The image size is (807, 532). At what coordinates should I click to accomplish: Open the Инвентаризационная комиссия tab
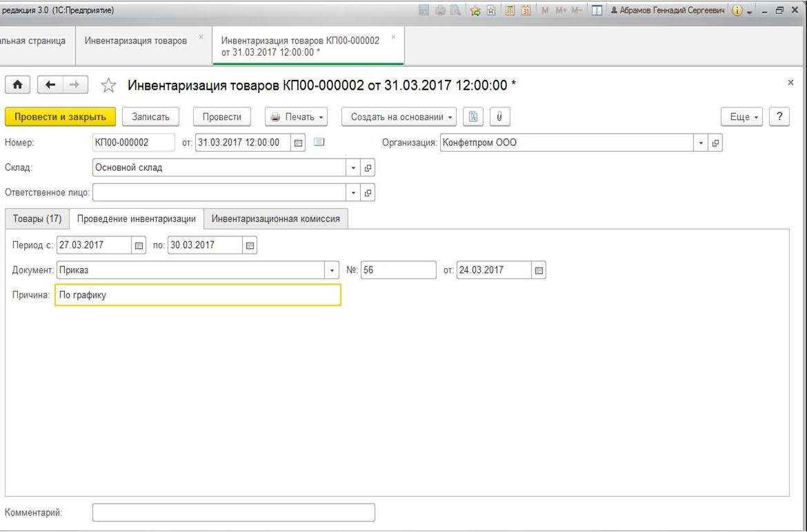tap(275, 219)
